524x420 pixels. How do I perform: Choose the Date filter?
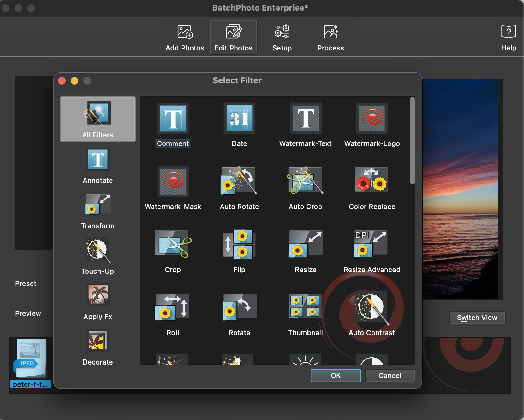click(x=239, y=119)
